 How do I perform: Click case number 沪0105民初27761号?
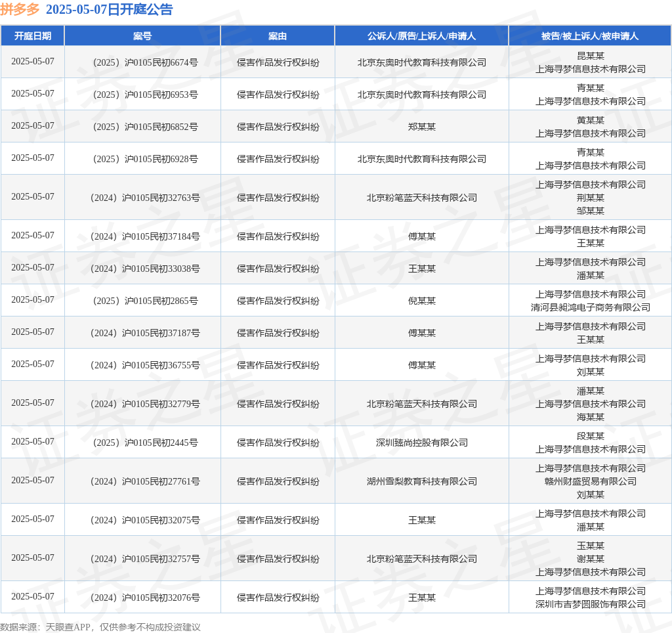click(x=145, y=481)
